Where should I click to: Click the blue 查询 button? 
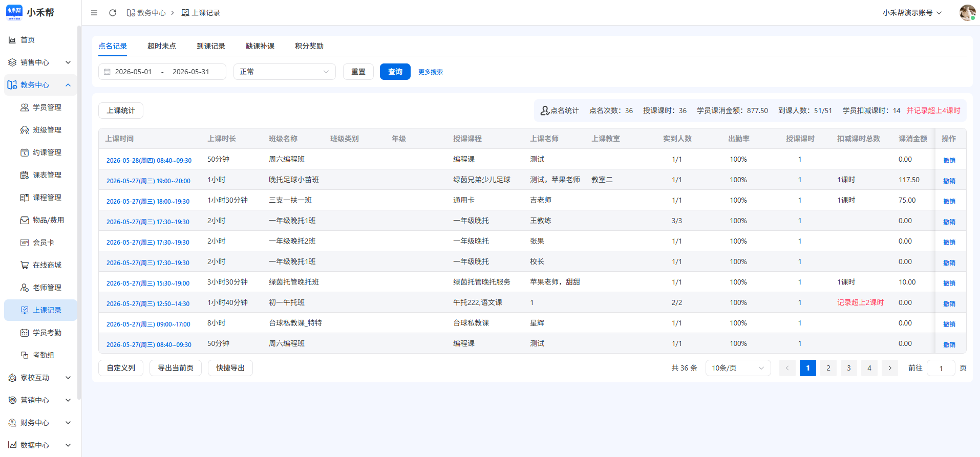click(395, 72)
